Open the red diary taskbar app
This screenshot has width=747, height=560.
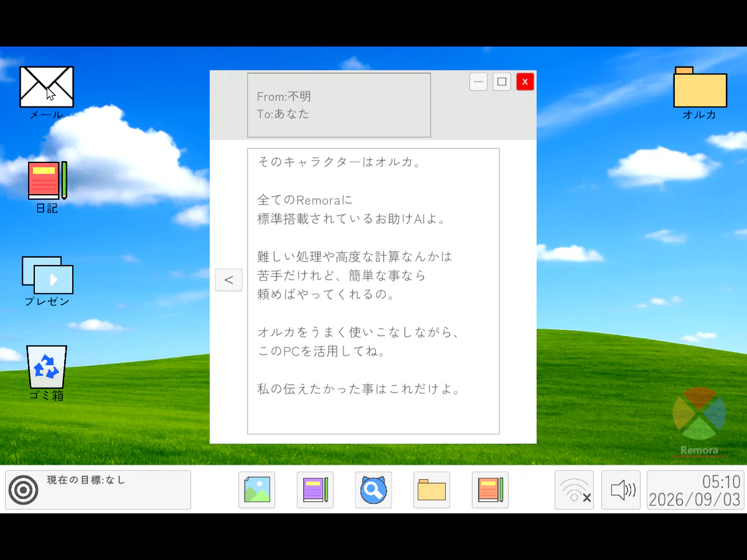491,490
